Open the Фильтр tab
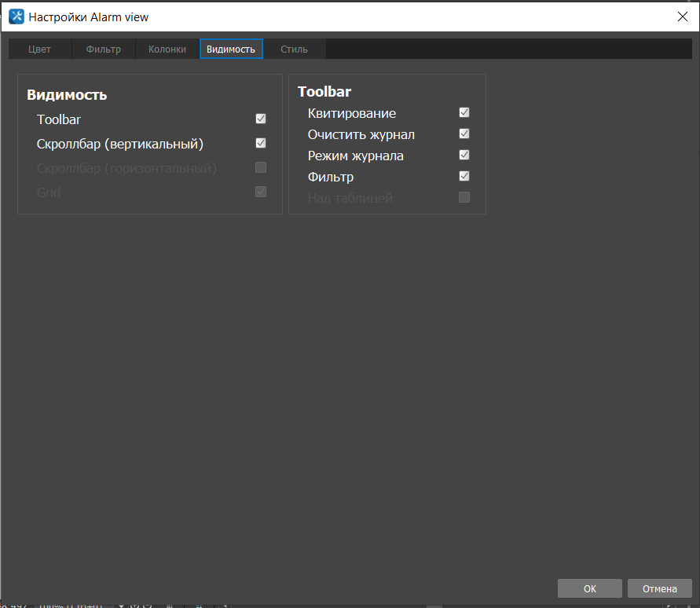Viewport: 700px width, 608px height. pyautogui.click(x=104, y=49)
